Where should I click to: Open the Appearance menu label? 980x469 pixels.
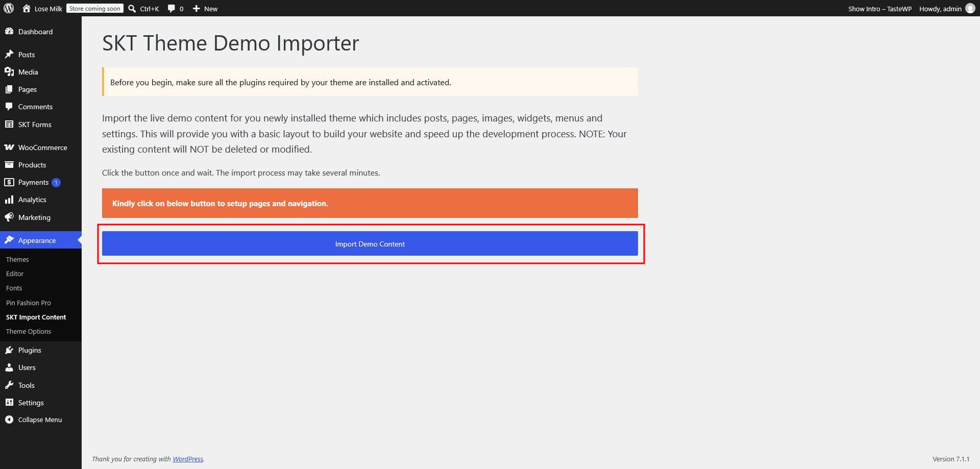37,240
